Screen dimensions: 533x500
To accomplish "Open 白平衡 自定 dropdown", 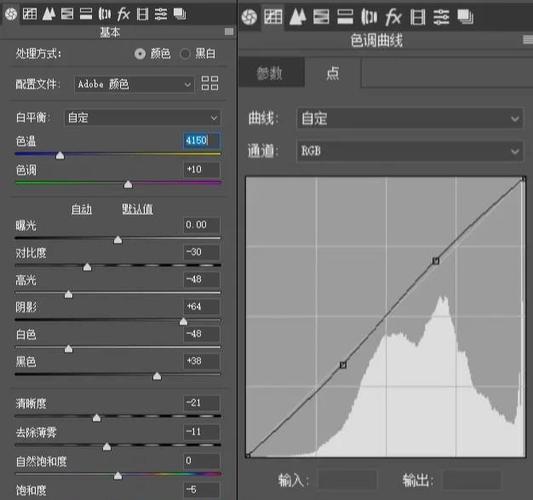I will 142,118.
